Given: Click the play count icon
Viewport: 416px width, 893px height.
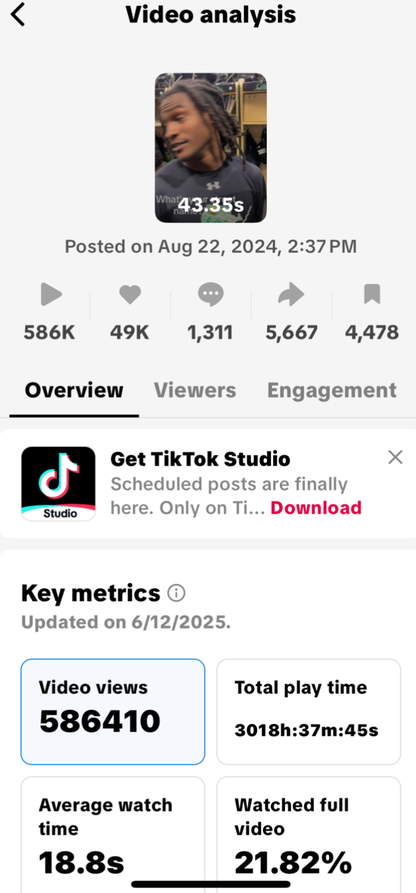Looking at the screenshot, I should coord(50,295).
